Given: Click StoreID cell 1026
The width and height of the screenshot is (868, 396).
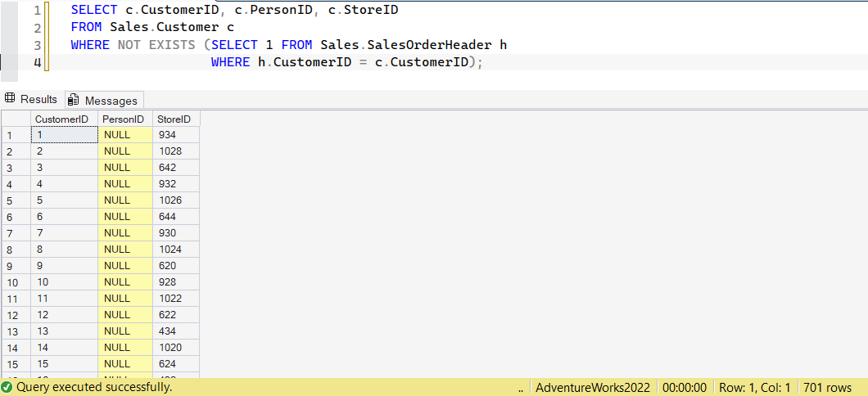Looking at the screenshot, I should point(176,200).
